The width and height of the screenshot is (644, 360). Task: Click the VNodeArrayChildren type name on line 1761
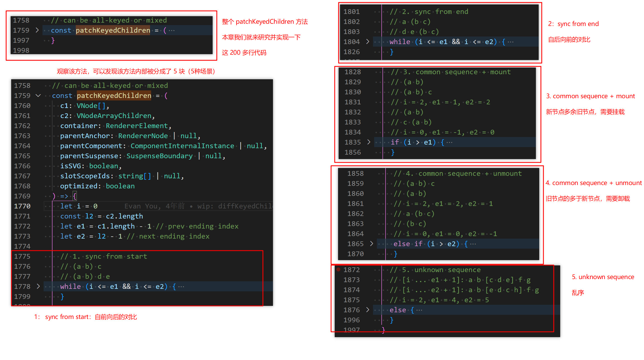point(114,116)
